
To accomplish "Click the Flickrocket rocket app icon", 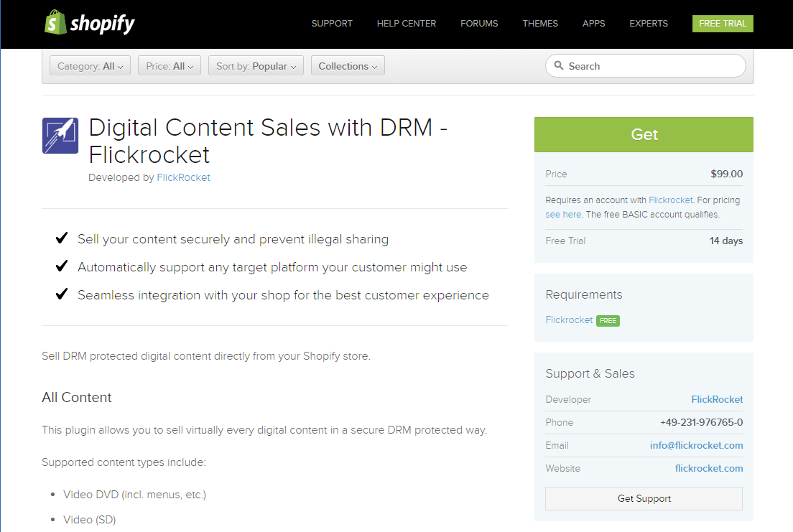I will [60, 136].
